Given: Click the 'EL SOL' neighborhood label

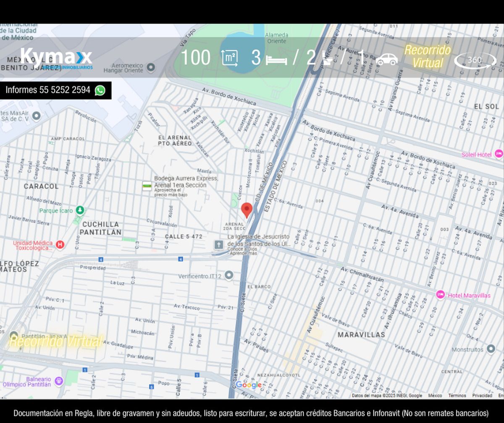Looking at the screenshot, I should [486, 107].
